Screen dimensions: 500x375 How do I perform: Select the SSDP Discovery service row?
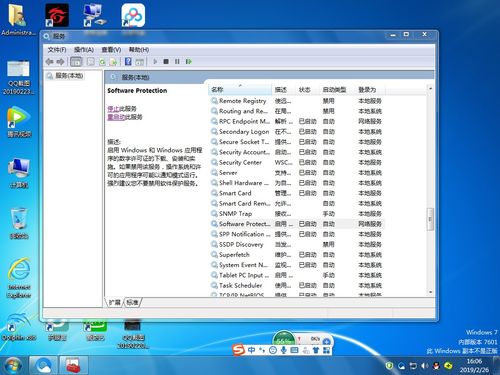tap(297, 244)
